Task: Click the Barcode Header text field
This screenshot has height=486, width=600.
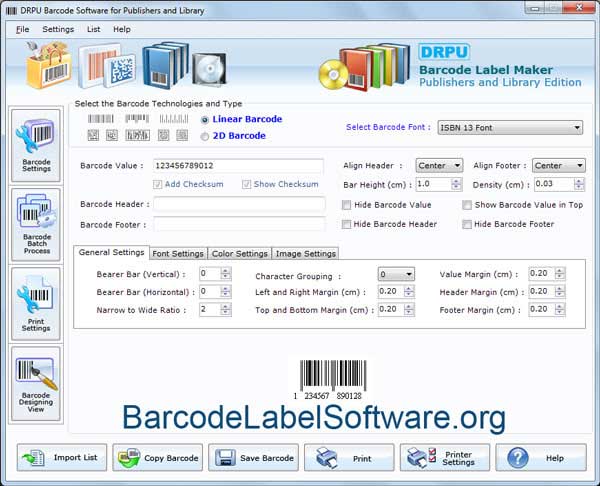Action: click(x=239, y=205)
